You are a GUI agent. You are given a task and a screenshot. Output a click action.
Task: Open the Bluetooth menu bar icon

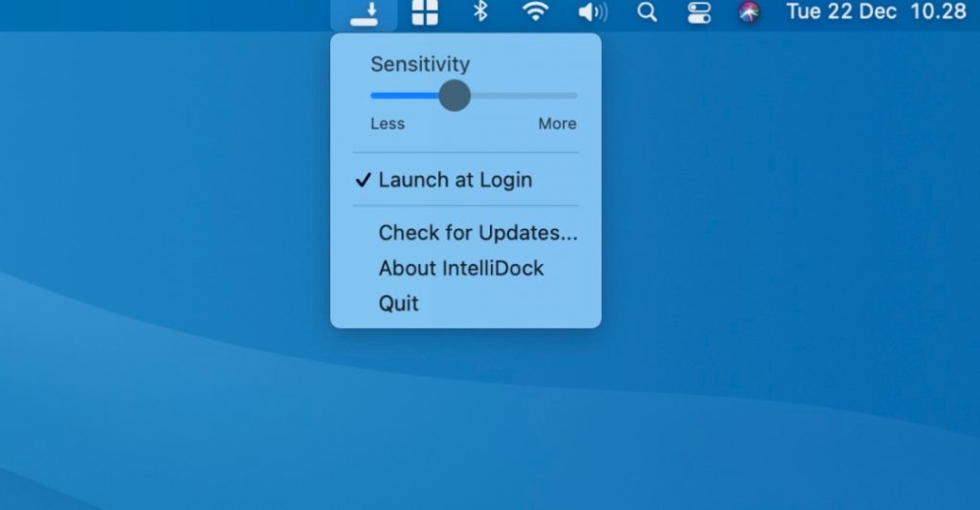click(x=480, y=11)
